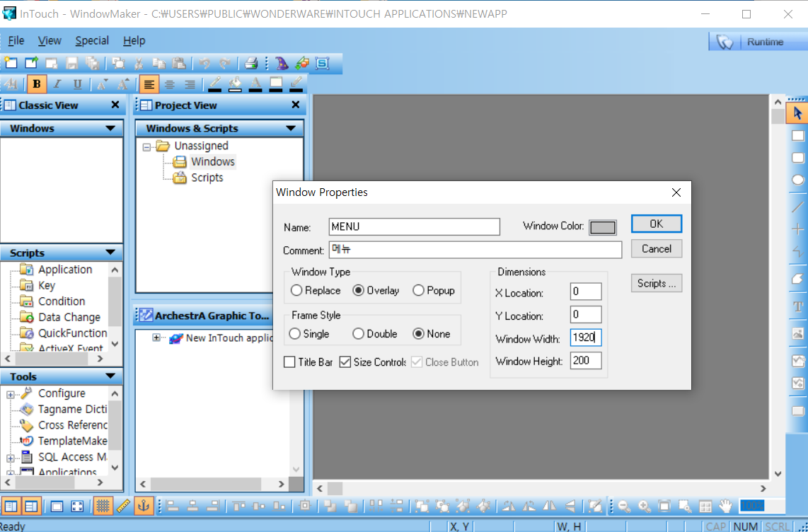Click the Bold formatting button
Screen dimensions: 808x532
point(37,84)
